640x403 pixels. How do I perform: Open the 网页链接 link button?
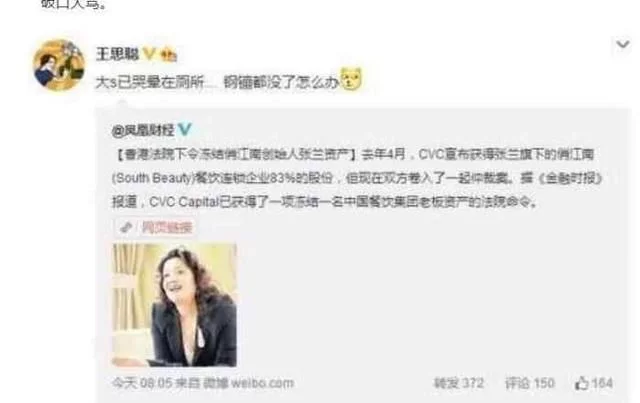(x=155, y=227)
